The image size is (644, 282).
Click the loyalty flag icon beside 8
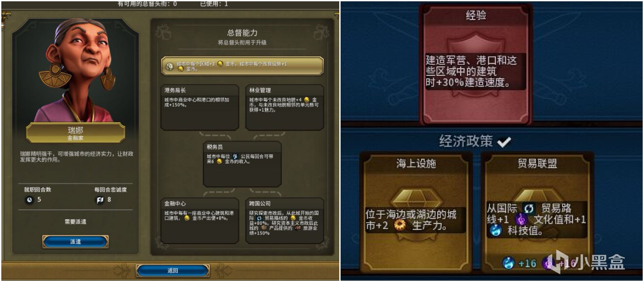[100, 200]
